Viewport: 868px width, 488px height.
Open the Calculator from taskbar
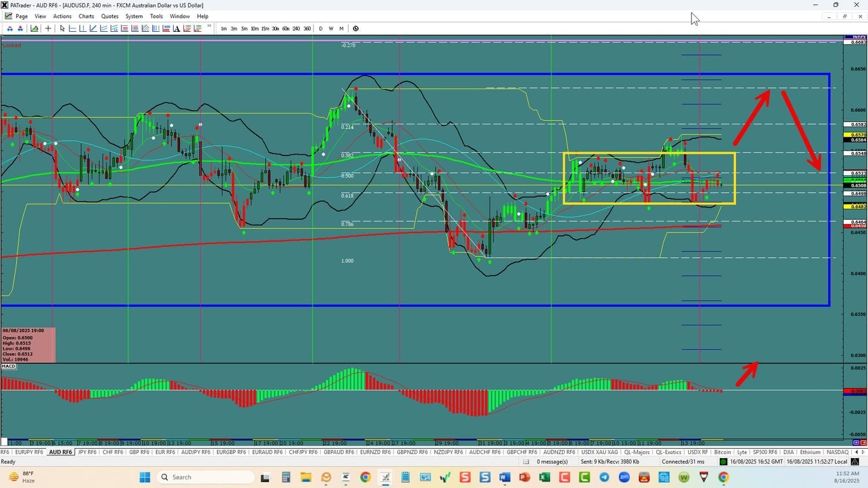click(x=286, y=477)
